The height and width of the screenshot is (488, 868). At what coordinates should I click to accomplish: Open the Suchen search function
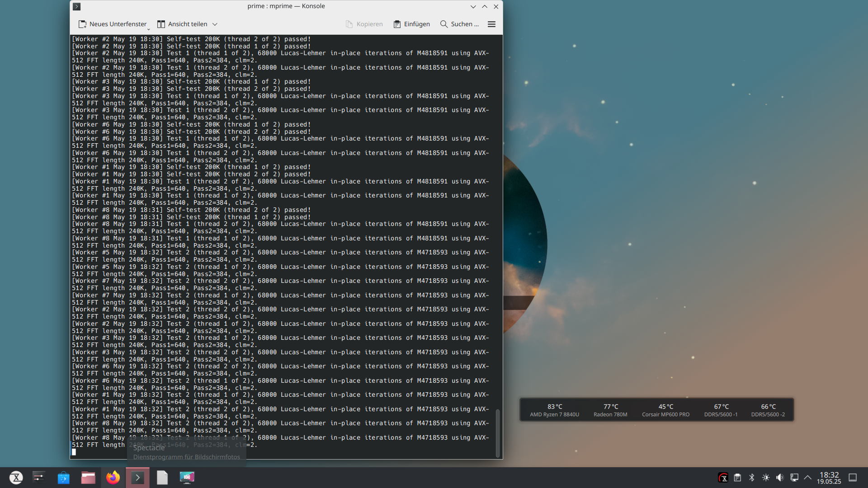click(x=459, y=24)
